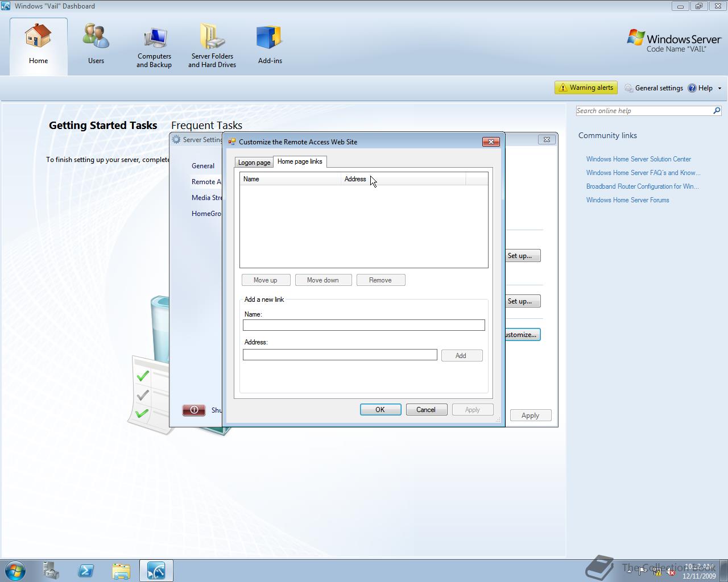Open Broadband Router Configuration link
The image size is (728, 582).
point(643,186)
